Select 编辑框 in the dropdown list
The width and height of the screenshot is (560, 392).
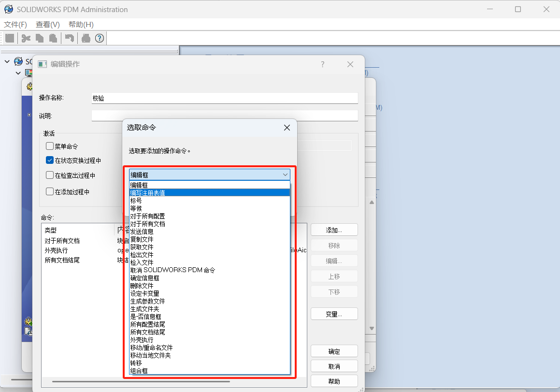209,185
